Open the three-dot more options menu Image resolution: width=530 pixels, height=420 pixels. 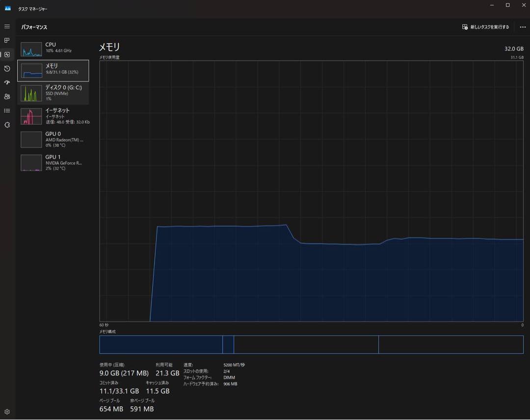(x=523, y=27)
